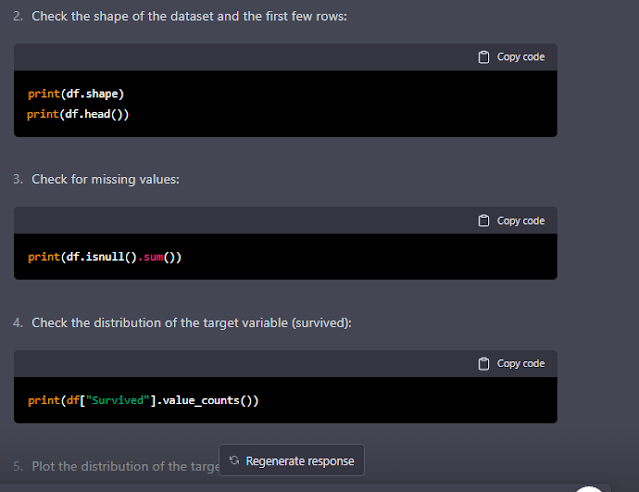Click the print(df.head()) code line
This screenshot has height=492, width=639.
coord(78,113)
